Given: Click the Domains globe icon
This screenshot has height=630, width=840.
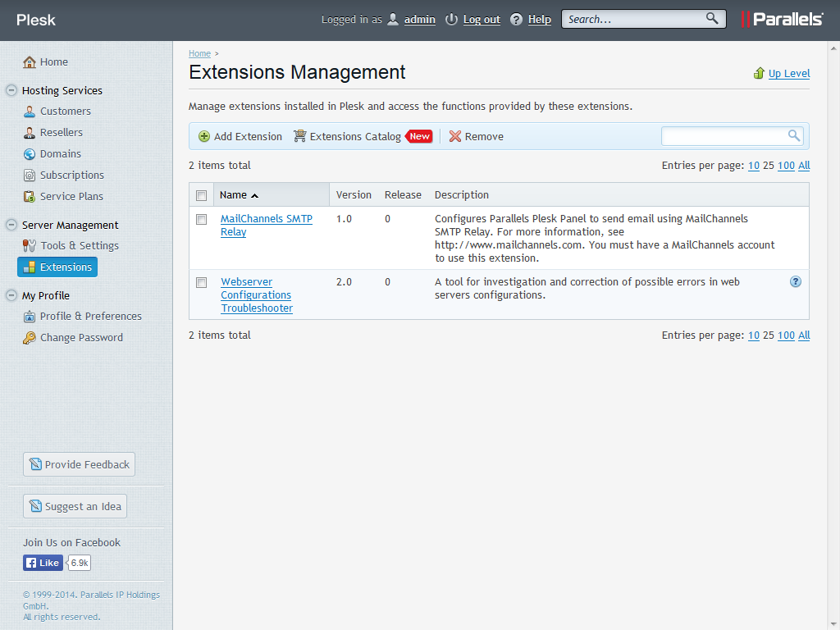Looking at the screenshot, I should [x=30, y=154].
